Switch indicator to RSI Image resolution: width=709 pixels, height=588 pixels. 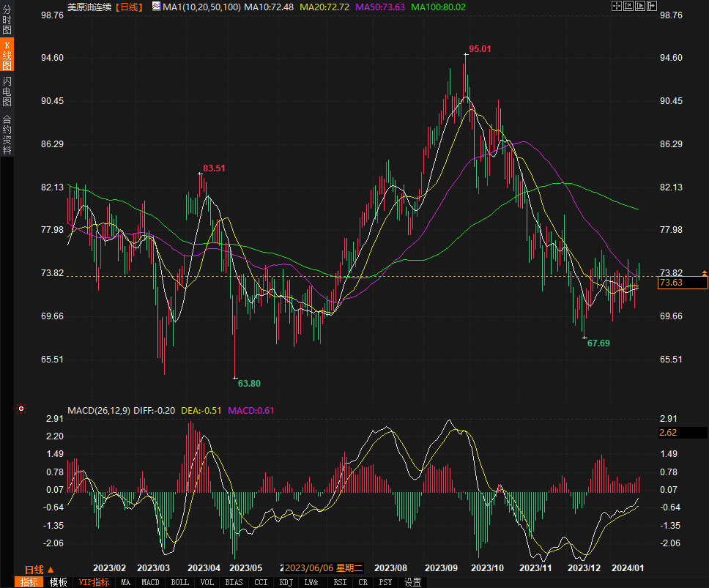tap(340, 582)
